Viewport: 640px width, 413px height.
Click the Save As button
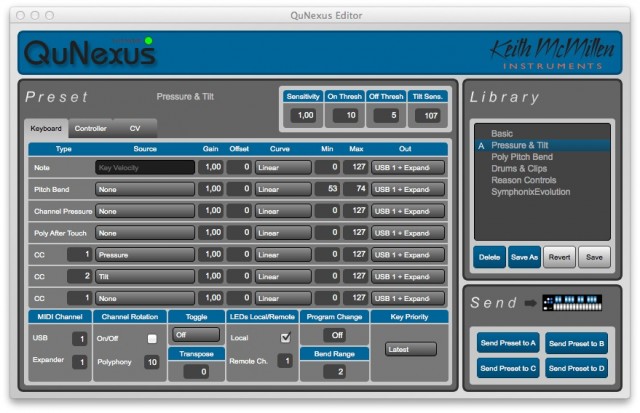(x=524, y=257)
